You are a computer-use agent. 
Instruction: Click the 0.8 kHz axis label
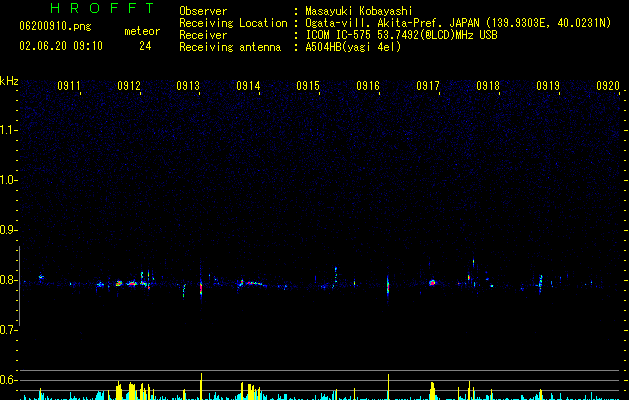pos(8,280)
